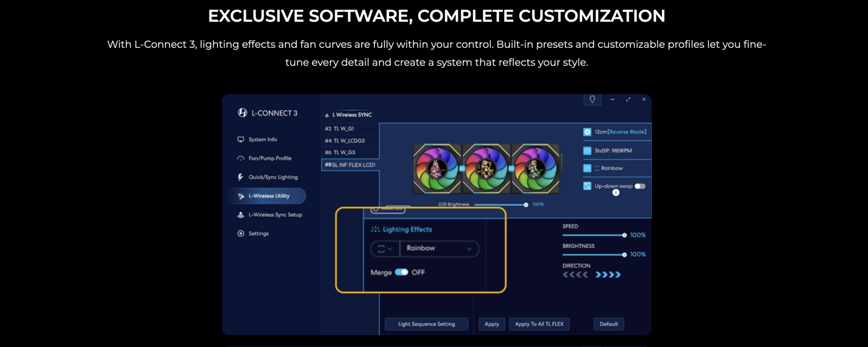Click the Quick/Sync Lighting bolt icon
Viewport: 868px width, 347px height.
tap(240, 177)
